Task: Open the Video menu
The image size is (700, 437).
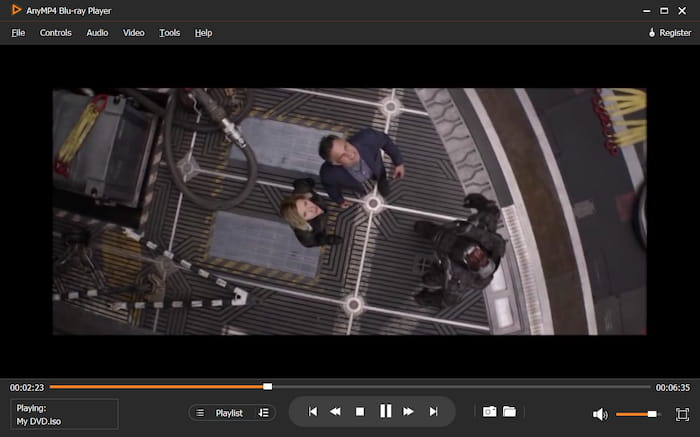Action: [x=133, y=33]
